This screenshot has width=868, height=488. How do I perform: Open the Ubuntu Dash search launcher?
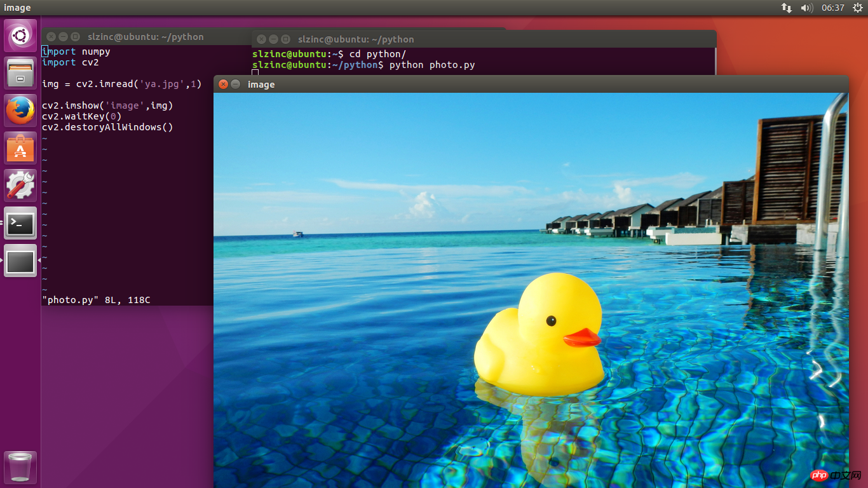tap(20, 36)
